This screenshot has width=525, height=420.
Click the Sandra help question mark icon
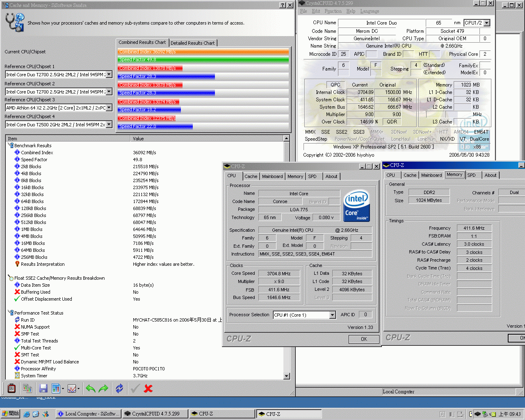pos(283,5)
